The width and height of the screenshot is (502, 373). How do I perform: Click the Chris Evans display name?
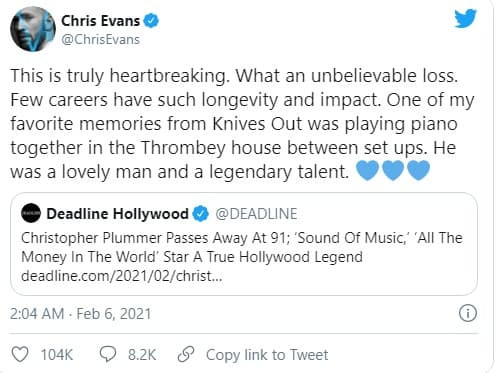tap(100, 21)
